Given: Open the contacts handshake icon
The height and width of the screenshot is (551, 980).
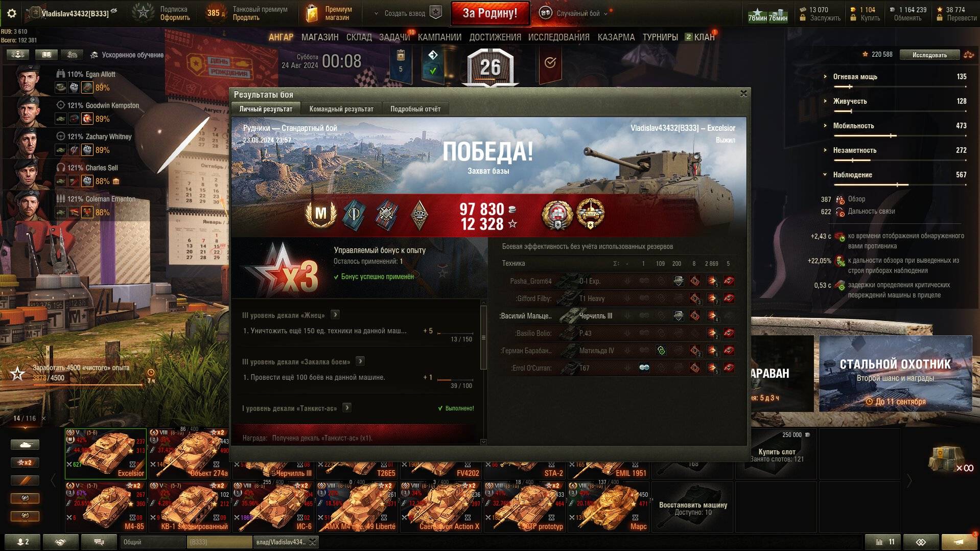Looking at the screenshot, I should point(61,542).
